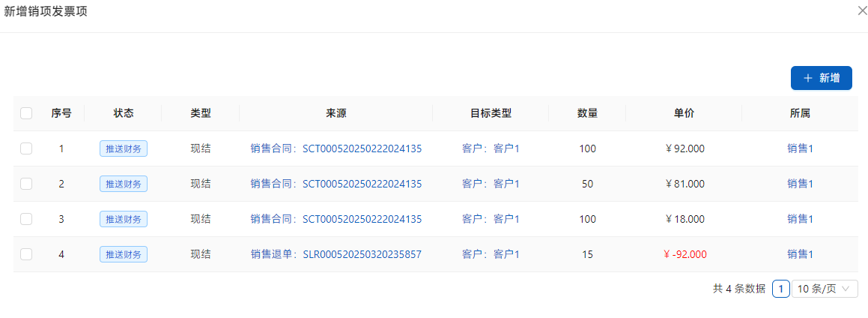Open the 10 条/页 page size dropdown
The height and width of the screenshot is (318, 868).
tap(825, 289)
